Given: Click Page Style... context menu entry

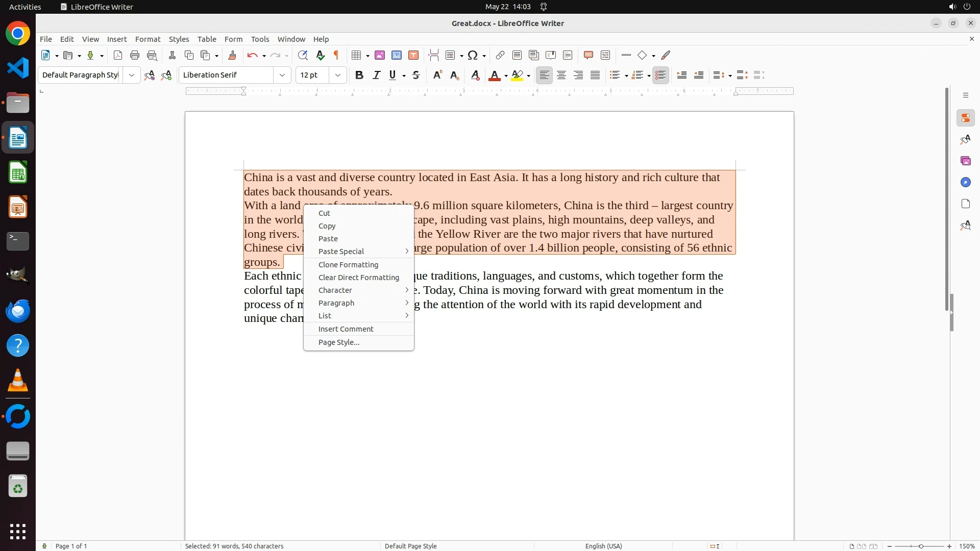Looking at the screenshot, I should (338, 342).
